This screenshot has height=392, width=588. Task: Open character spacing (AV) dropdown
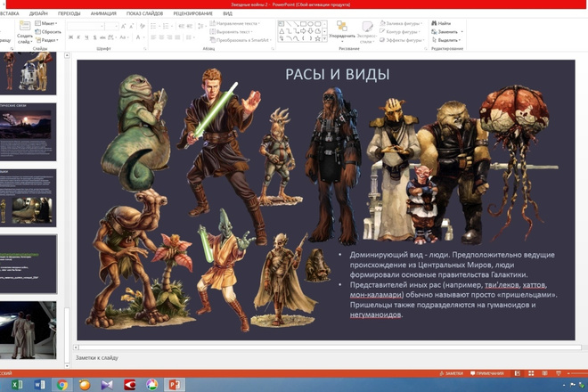111,37
